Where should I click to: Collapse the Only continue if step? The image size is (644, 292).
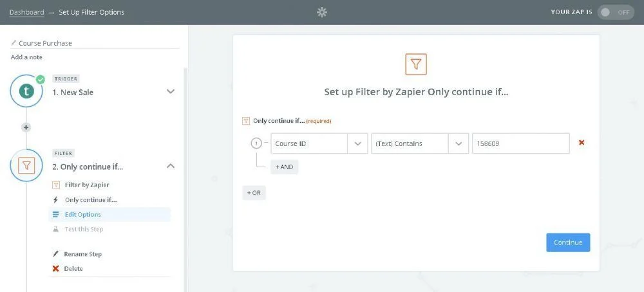(x=171, y=166)
